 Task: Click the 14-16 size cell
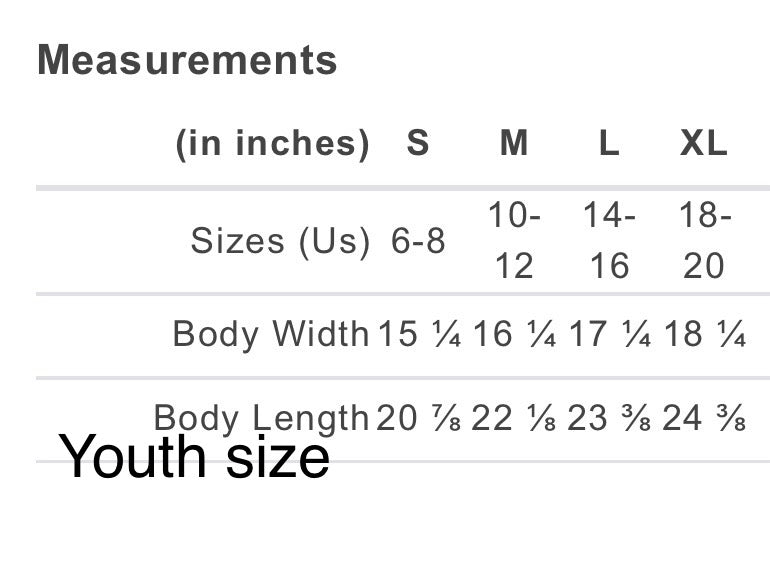click(609, 240)
